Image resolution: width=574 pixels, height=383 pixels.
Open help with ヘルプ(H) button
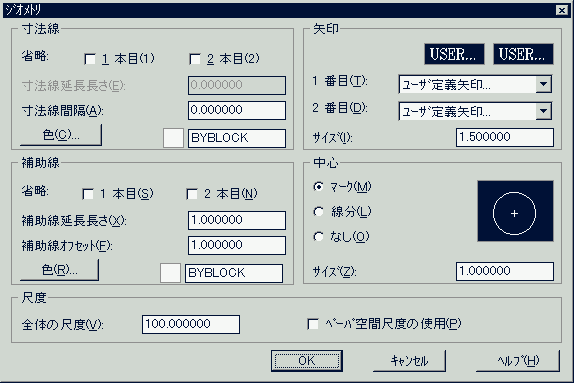pos(518,361)
